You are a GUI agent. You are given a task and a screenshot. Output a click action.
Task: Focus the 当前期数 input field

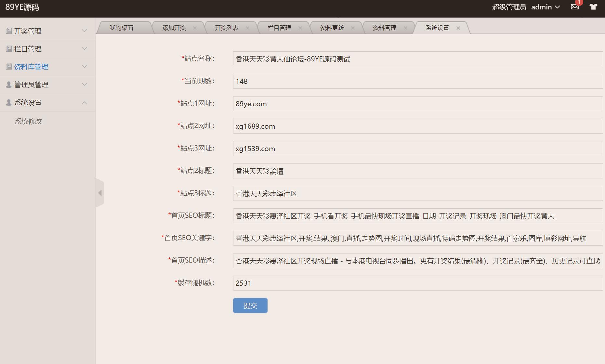[x=418, y=81]
